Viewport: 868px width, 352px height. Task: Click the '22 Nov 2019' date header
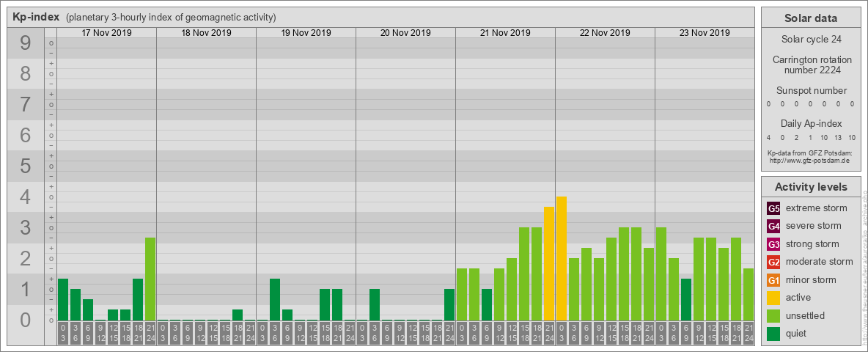click(605, 33)
